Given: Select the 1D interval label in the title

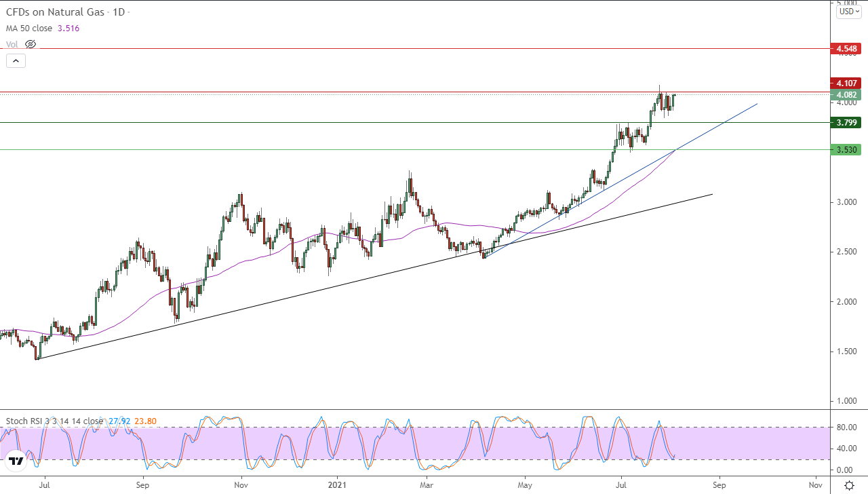Looking at the screenshot, I should click(117, 12).
